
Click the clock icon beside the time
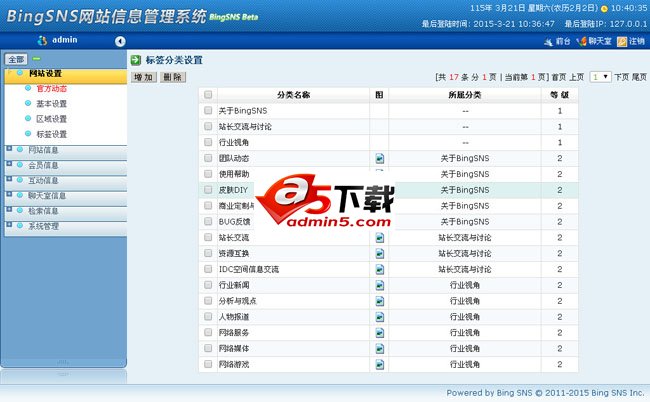tap(604, 9)
